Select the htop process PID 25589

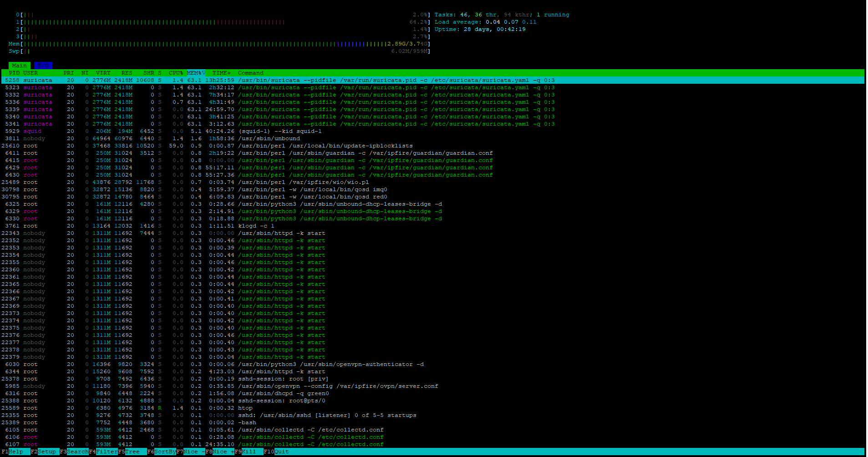(433, 408)
